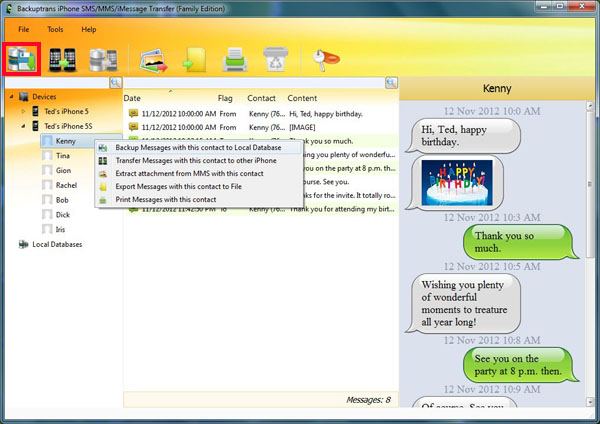The image size is (600, 424).
Task: Select the 'Thank you for attending my birt...' row
Action: point(261,209)
